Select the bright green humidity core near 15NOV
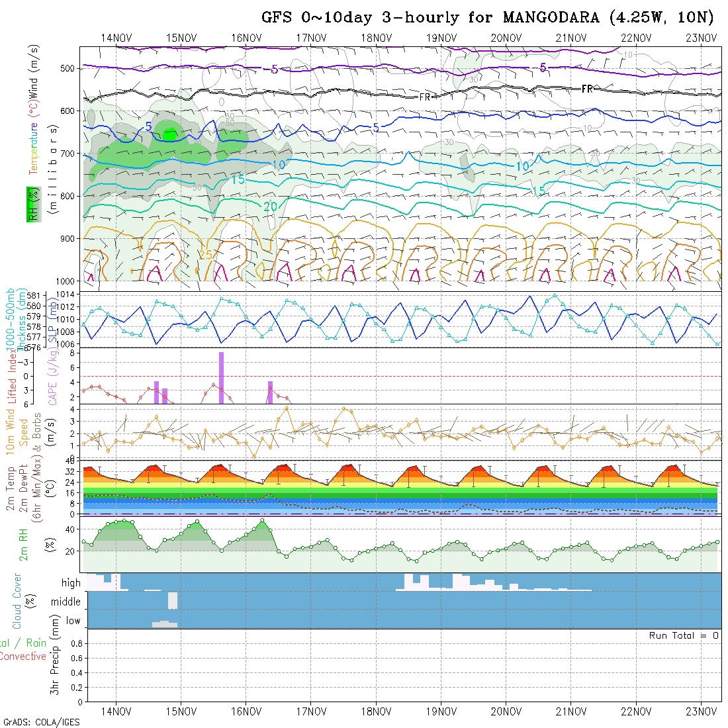728x728 pixels. pyautogui.click(x=169, y=134)
